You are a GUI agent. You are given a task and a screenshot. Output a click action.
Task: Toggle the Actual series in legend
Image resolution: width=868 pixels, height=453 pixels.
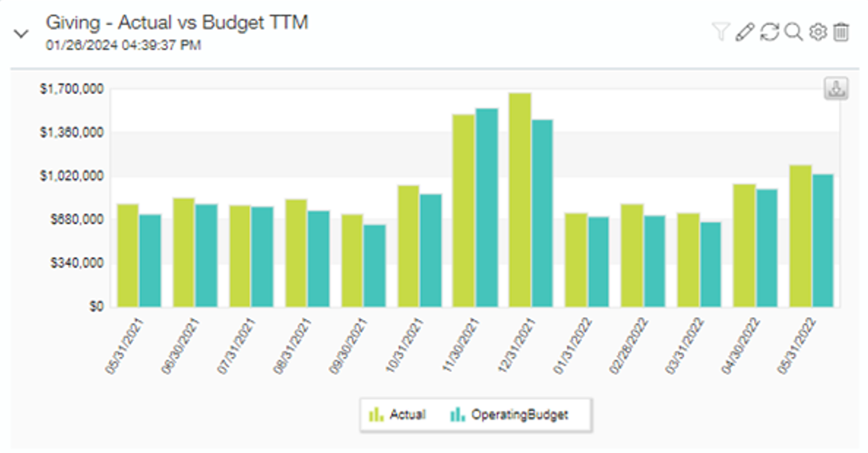398,414
